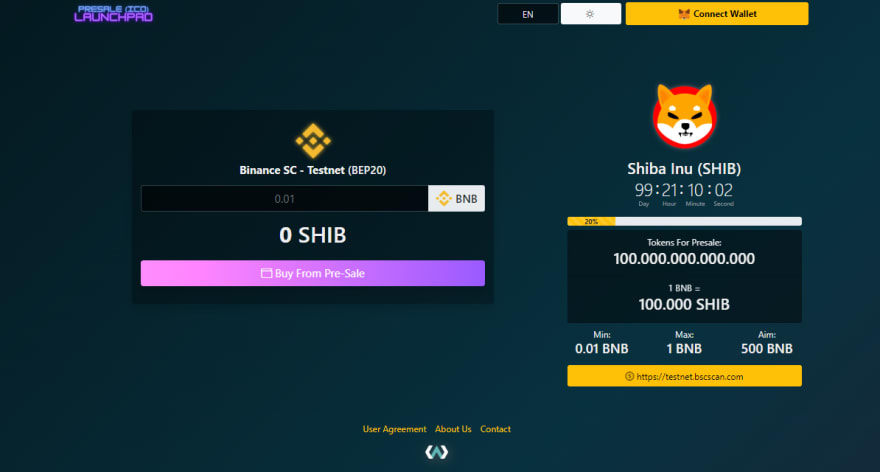Screen dimensions: 880x472
Task: Click the "1 BNB" maximum value
Action: point(684,349)
